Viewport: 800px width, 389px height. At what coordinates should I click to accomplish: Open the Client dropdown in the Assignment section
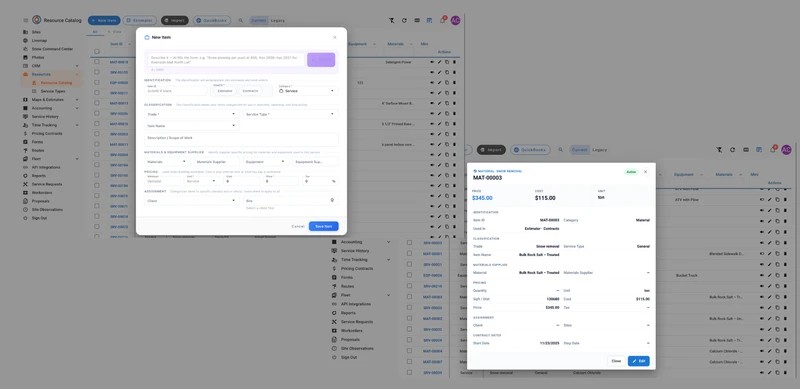point(191,201)
